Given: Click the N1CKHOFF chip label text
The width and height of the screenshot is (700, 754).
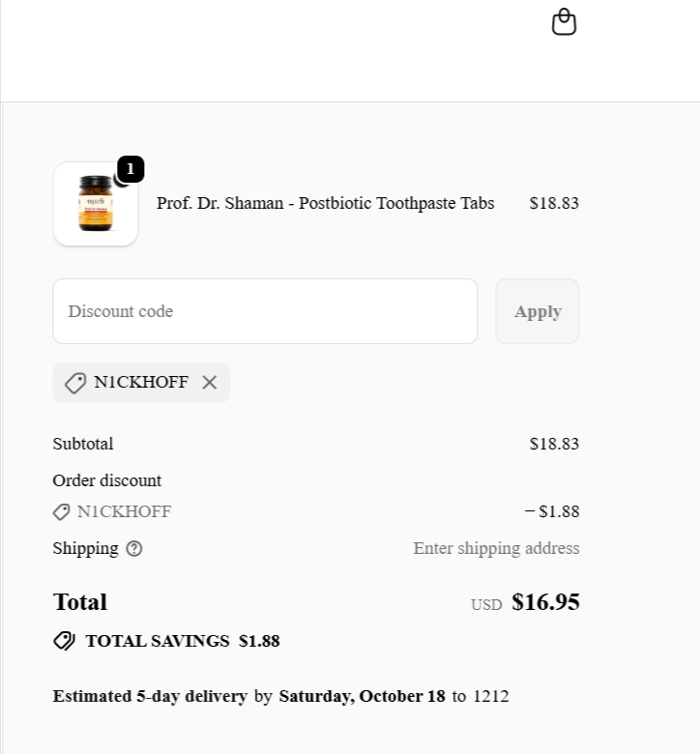Looking at the screenshot, I should pos(141,383).
